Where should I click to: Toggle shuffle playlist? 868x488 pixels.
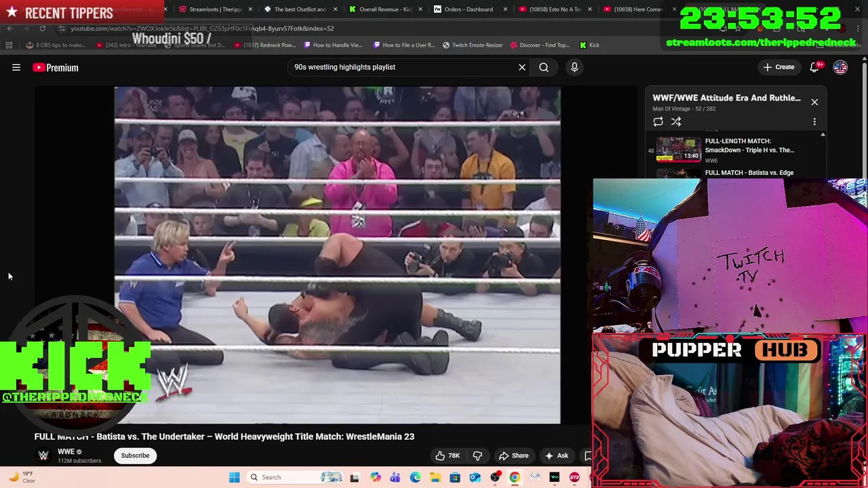tap(676, 122)
